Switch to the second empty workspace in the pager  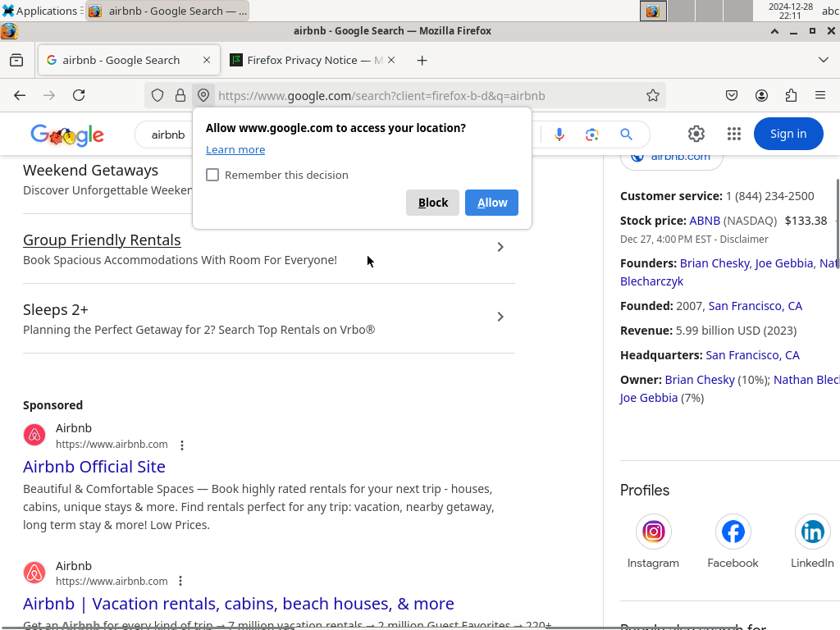click(x=710, y=11)
